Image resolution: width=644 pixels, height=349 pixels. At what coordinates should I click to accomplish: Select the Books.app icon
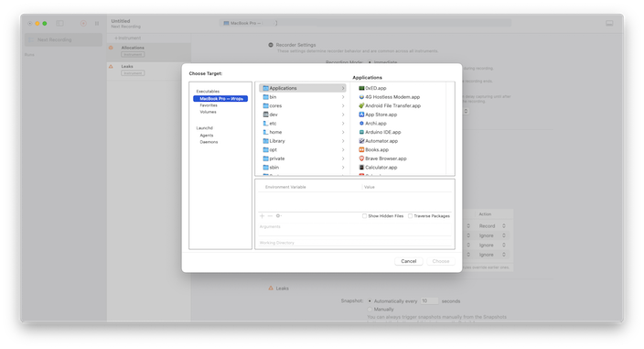coord(361,149)
